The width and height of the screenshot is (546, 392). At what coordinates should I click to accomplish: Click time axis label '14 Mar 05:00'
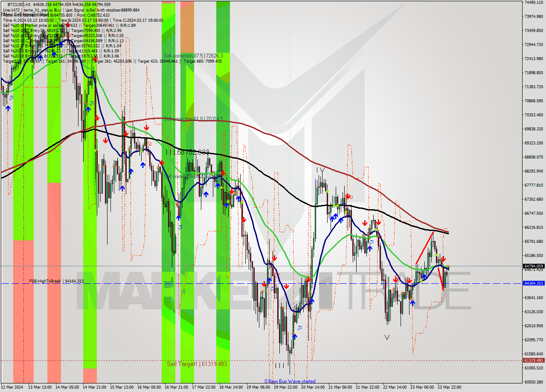coord(67,387)
